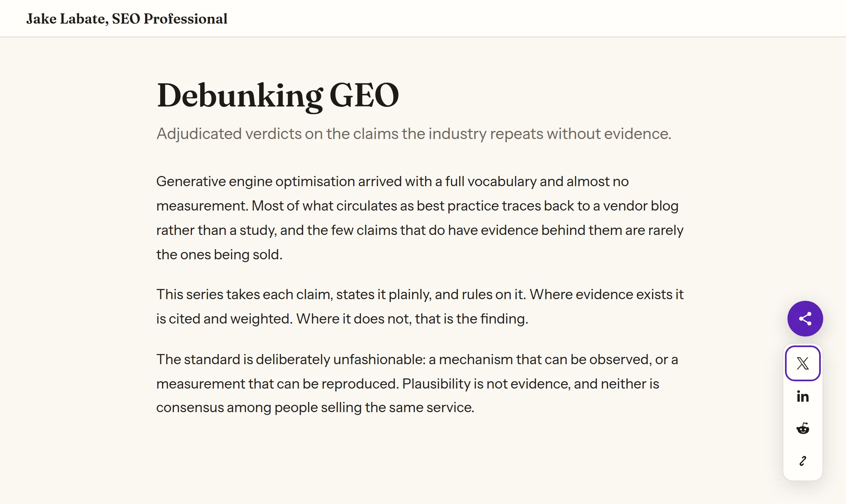Click the 'Adjudicated verdicts' subtitle line
The height and width of the screenshot is (504, 846).
pos(414,134)
